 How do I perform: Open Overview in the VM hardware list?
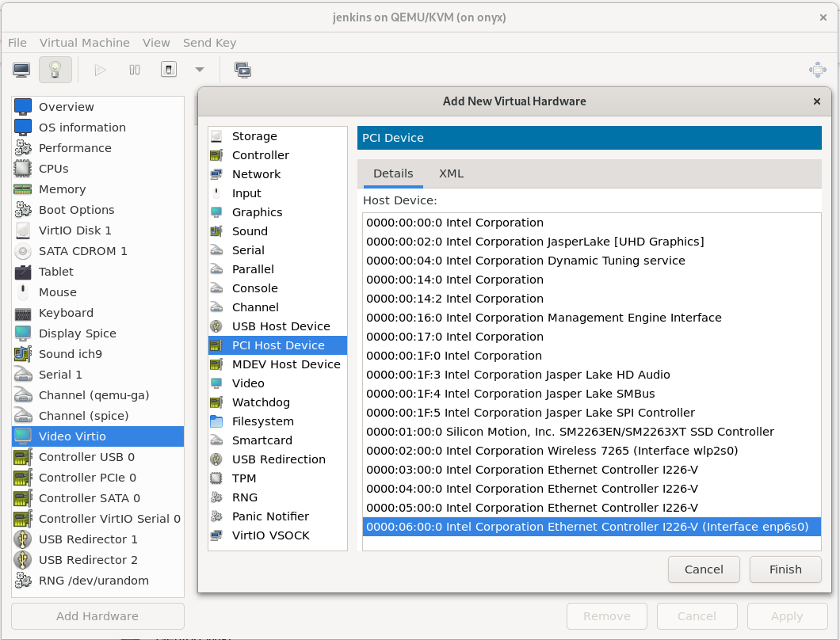[97, 107]
